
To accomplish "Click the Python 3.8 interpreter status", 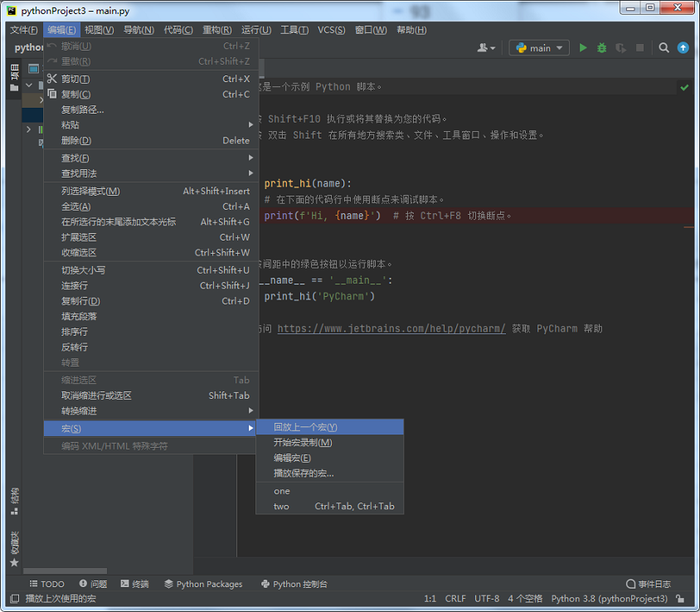I will click(x=610, y=599).
